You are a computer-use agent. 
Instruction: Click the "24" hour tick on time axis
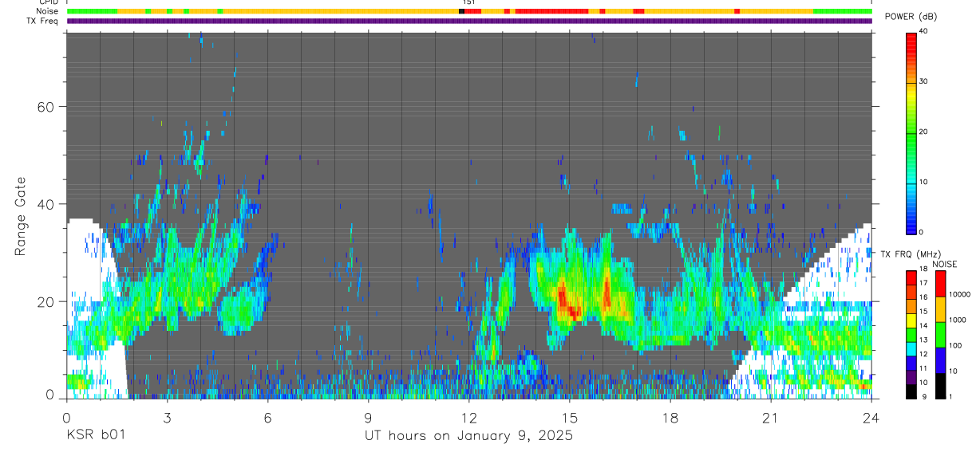pyautogui.click(x=871, y=418)
